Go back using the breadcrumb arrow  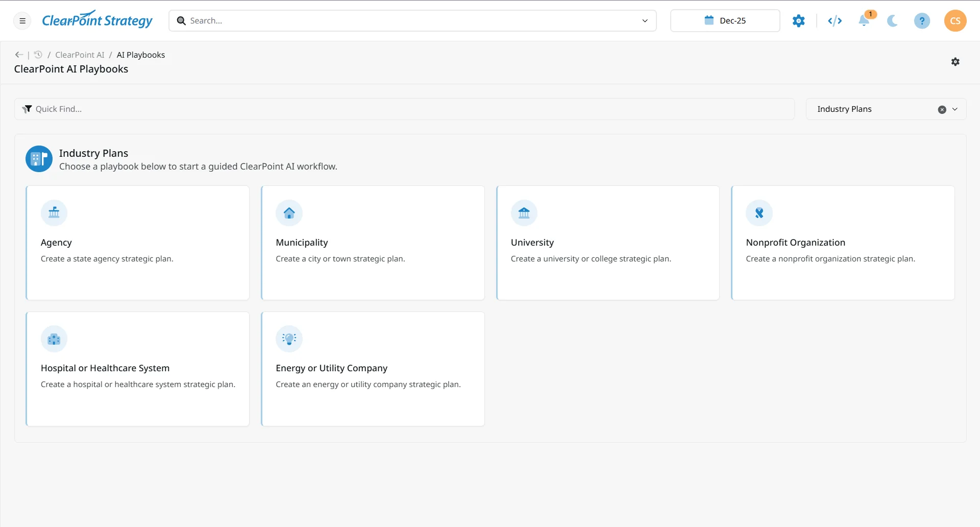pos(19,55)
